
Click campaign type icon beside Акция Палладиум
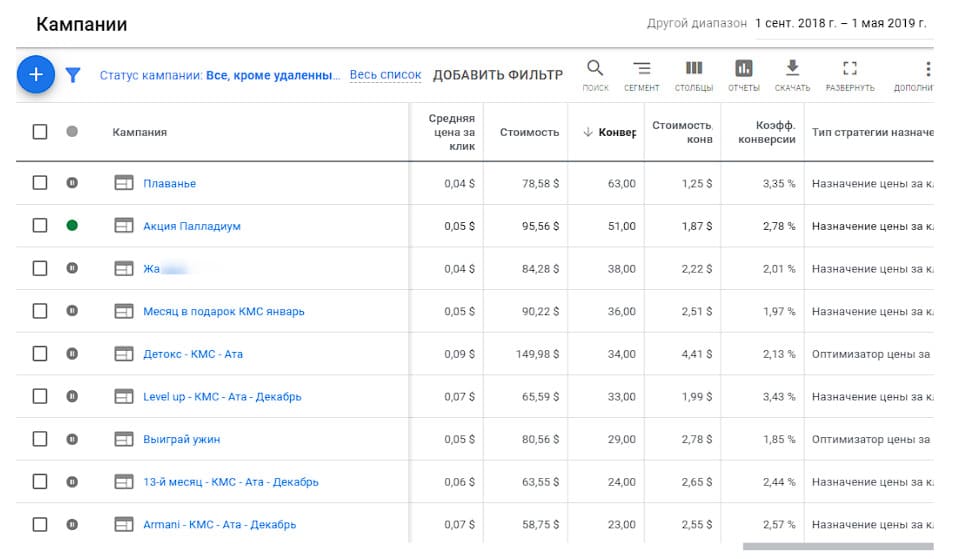point(124,226)
